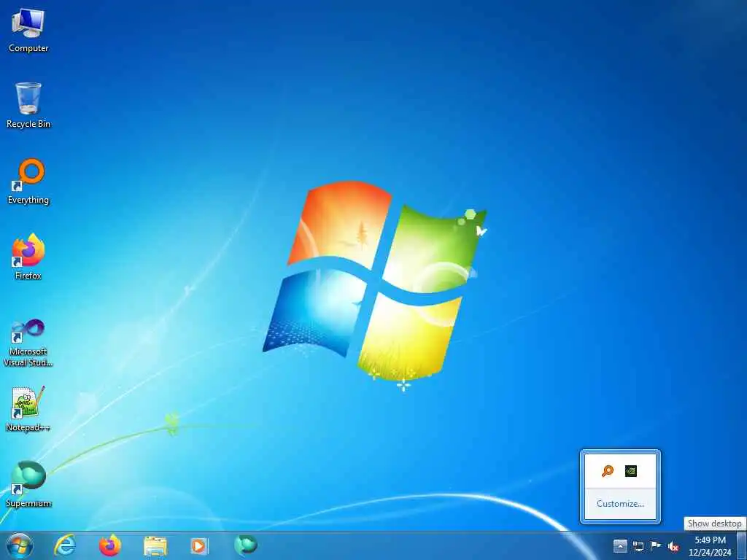Select the Notepad++ desktop shortcut
747x560 pixels.
28,409
